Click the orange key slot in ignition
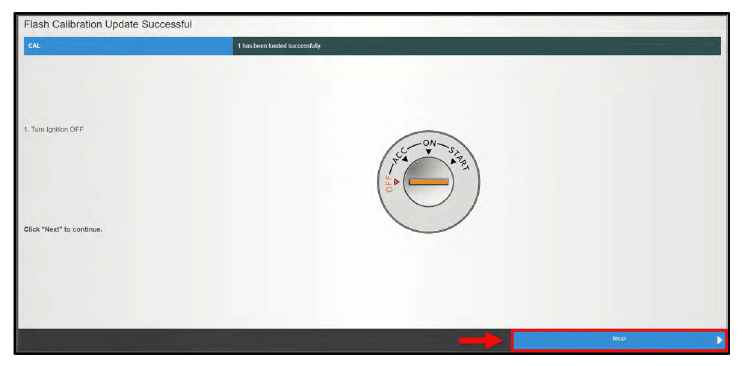The width and height of the screenshot is (742, 366). tap(429, 182)
